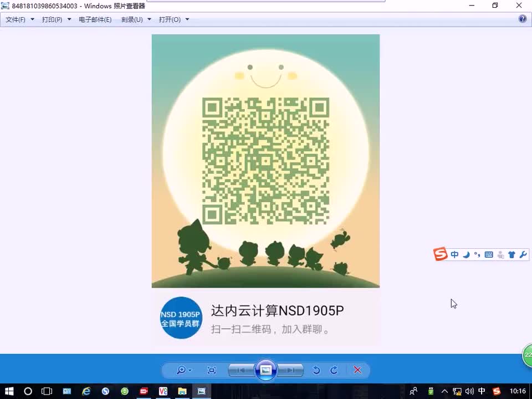Open Internet Explorer from taskbar

86,391
